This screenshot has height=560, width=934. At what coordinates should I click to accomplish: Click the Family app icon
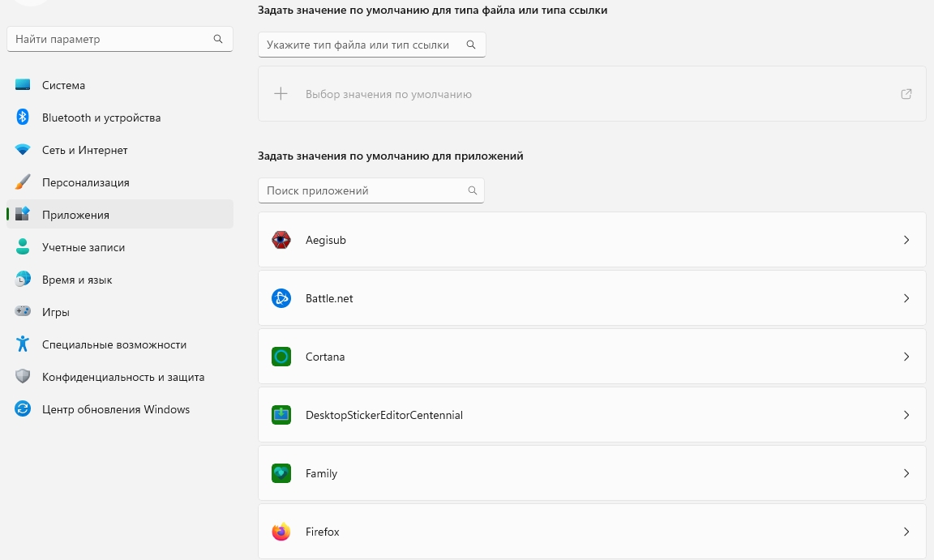tap(281, 473)
